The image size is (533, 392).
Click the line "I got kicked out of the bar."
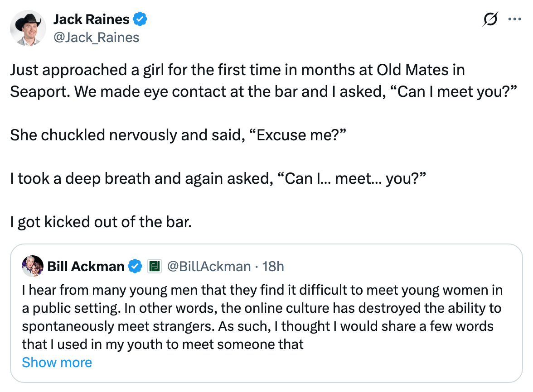click(x=101, y=222)
